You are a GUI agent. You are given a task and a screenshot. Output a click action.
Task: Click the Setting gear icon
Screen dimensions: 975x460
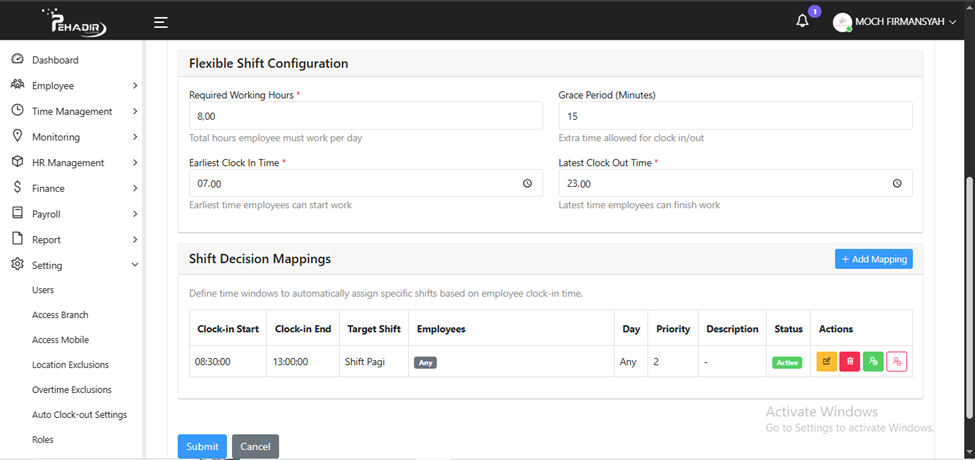point(17,265)
